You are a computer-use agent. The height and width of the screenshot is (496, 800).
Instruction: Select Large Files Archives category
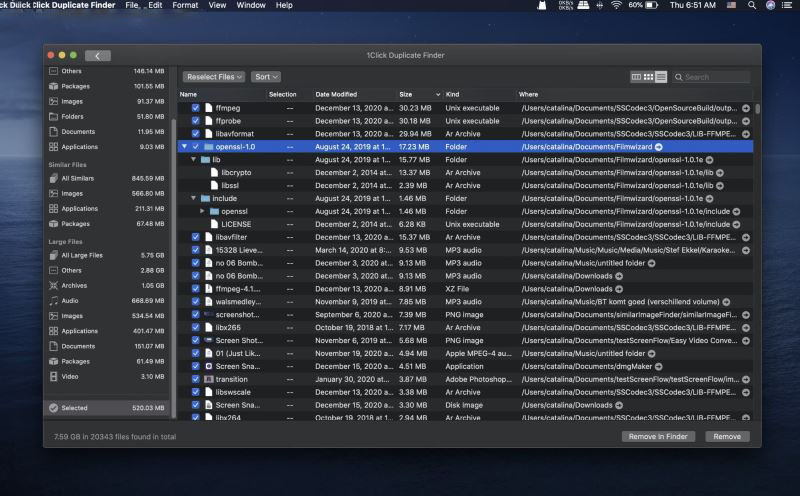tap(107, 286)
